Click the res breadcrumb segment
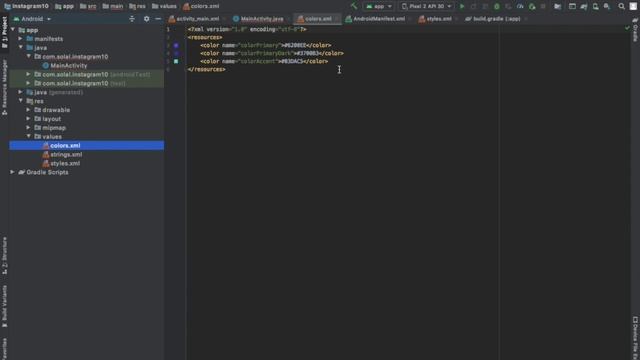 click(x=138, y=6)
